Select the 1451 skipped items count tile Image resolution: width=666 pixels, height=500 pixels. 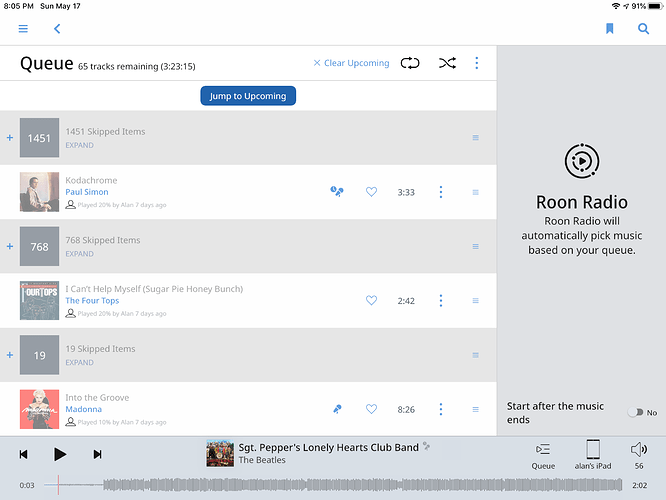click(40, 138)
